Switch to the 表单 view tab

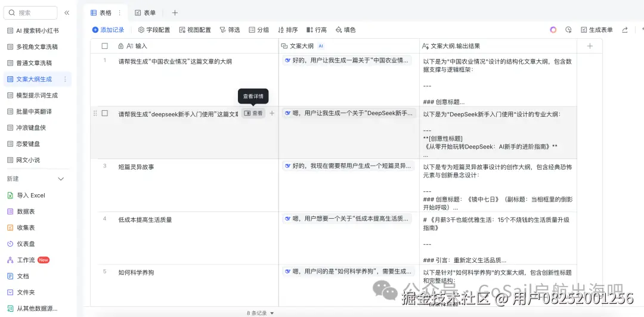pos(145,13)
